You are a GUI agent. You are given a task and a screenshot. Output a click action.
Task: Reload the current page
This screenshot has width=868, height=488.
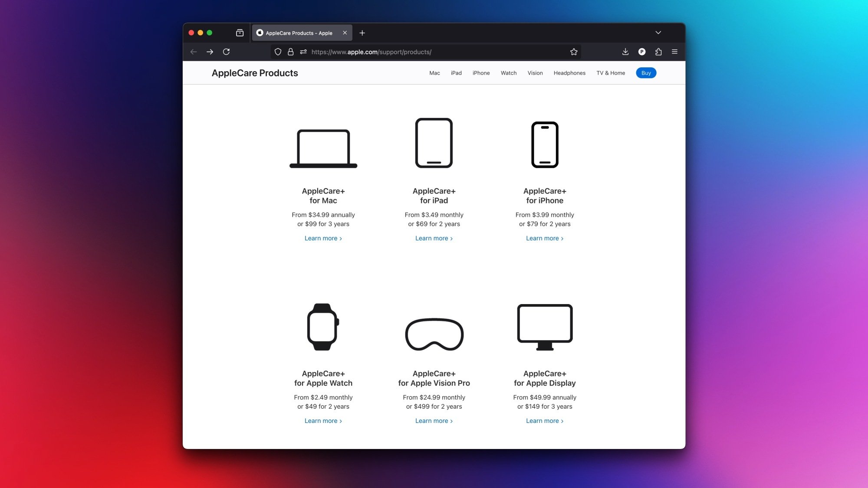point(226,52)
